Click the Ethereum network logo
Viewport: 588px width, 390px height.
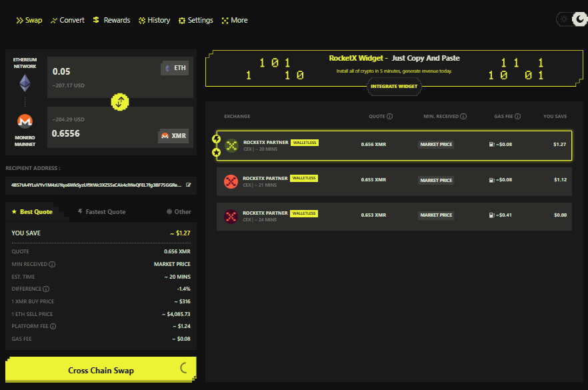pyautogui.click(x=25, y=83)
